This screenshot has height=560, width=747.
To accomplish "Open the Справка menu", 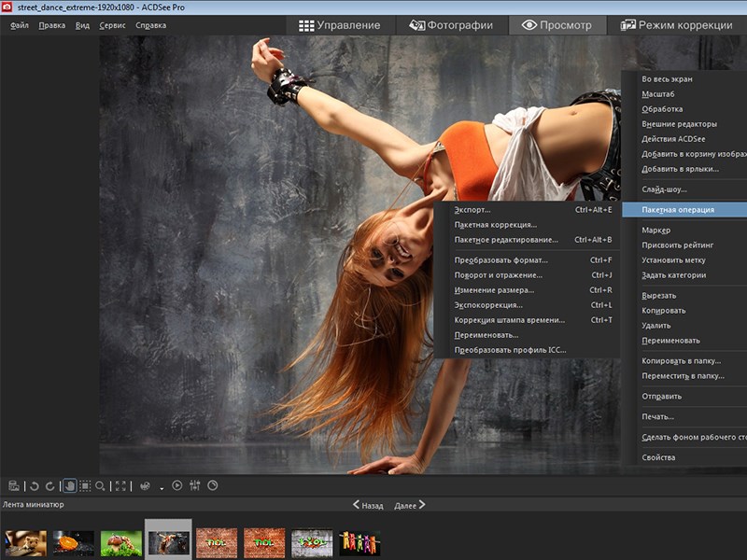I will [150, 25].
